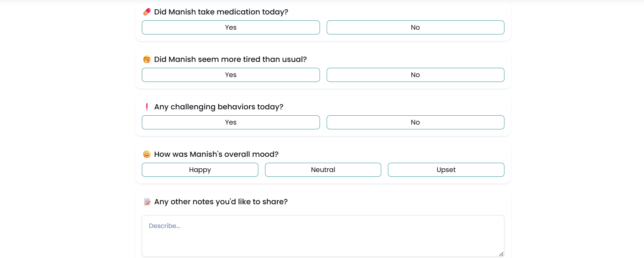Select Yes for medication taken today

[x=231, y=27]
